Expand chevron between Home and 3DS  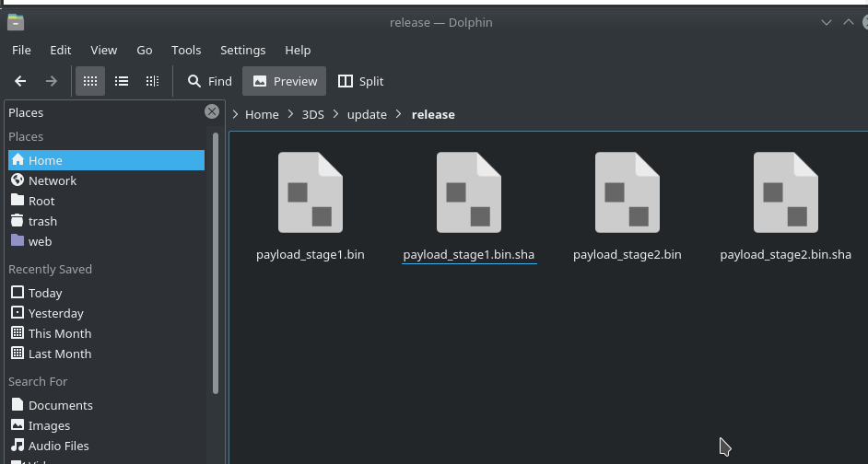(290, 114)
